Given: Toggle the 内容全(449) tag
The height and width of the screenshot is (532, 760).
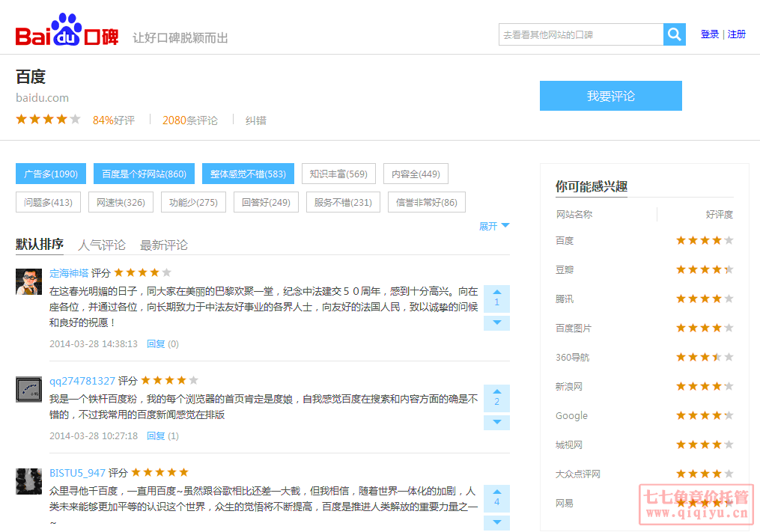Looking at the screenshot, I should point(416,174).
